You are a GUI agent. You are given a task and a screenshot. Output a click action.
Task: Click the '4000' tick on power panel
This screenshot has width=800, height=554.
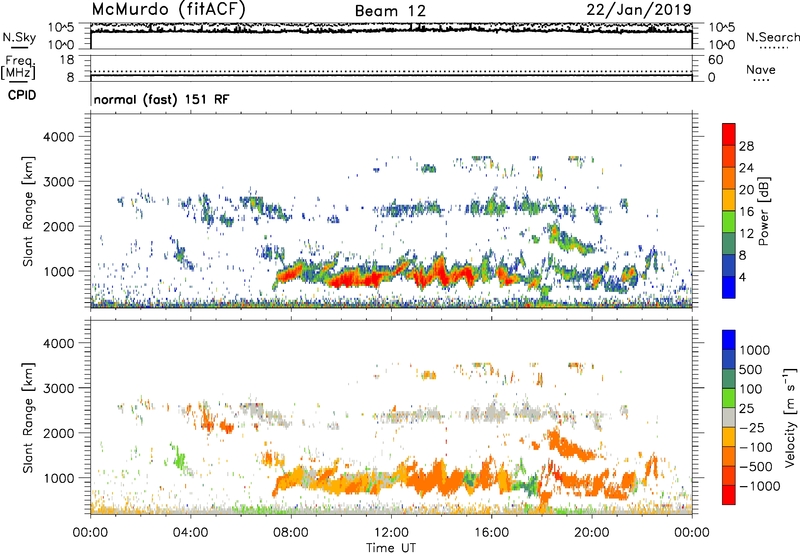click(59, 137)
